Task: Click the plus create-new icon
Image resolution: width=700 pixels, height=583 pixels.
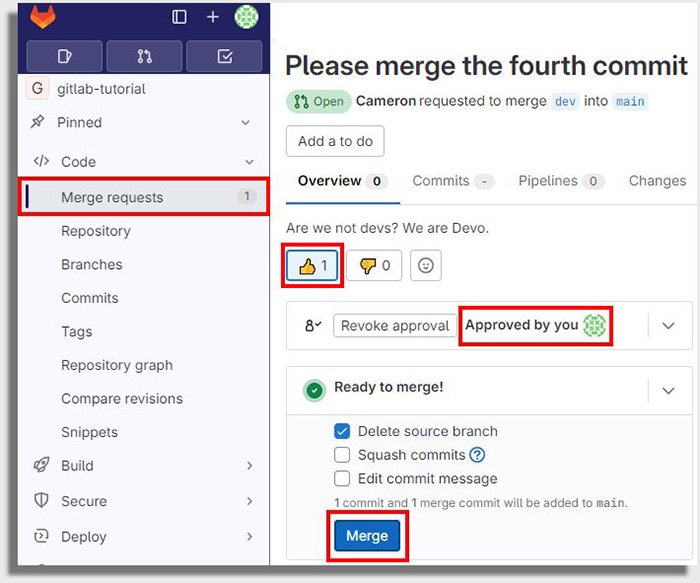Action: [212, 17]
